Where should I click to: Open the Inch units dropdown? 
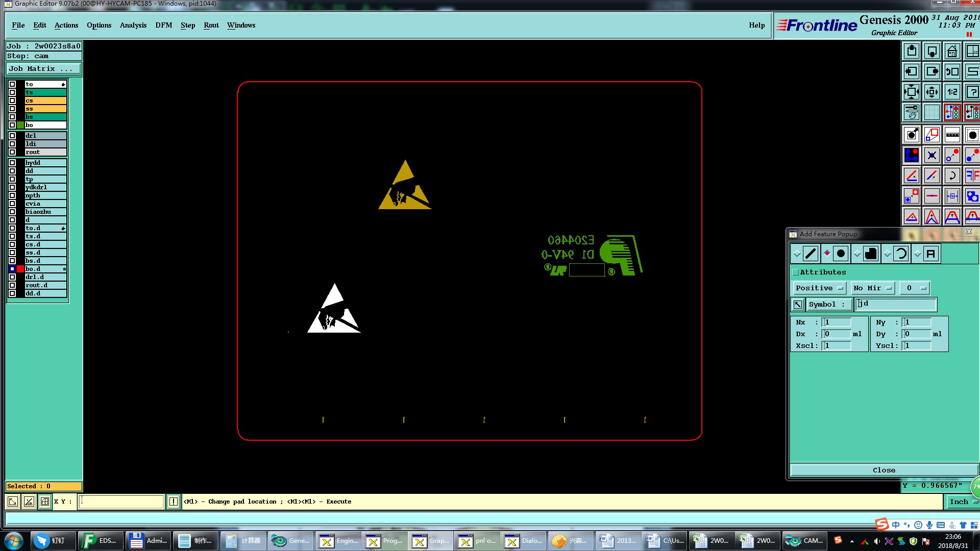963,502
